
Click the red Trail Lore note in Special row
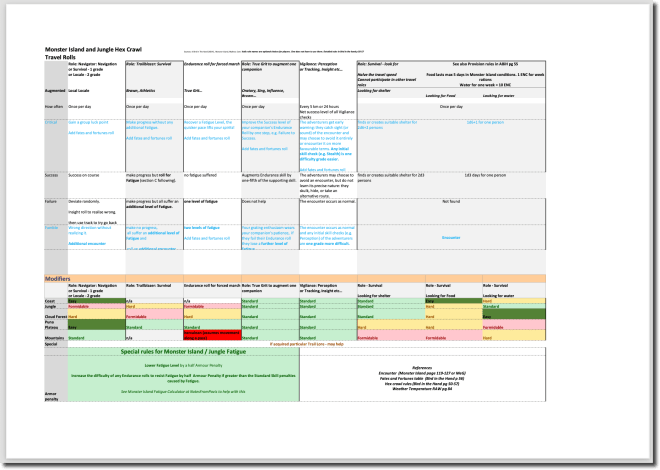pos(319,344)
